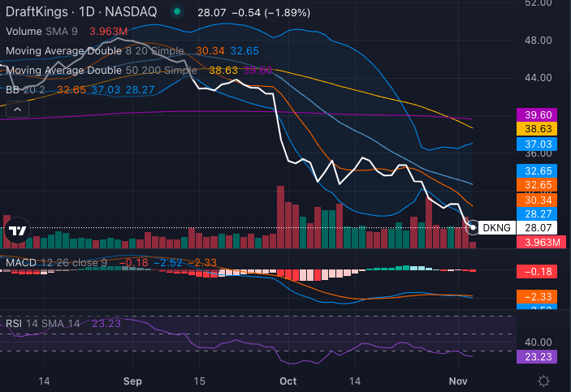Click the red 3.963M volume label
This screenshot has width=571, height=392.
[539, 243]
